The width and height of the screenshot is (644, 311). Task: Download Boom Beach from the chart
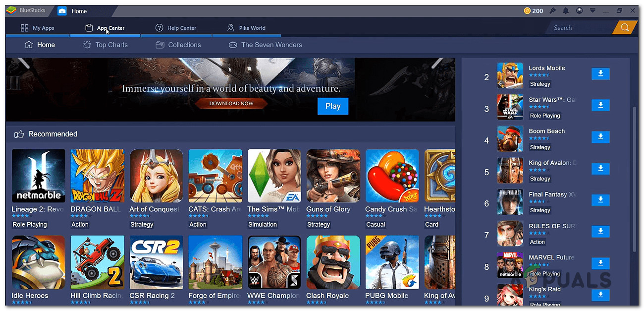click(x=600, y=137)
